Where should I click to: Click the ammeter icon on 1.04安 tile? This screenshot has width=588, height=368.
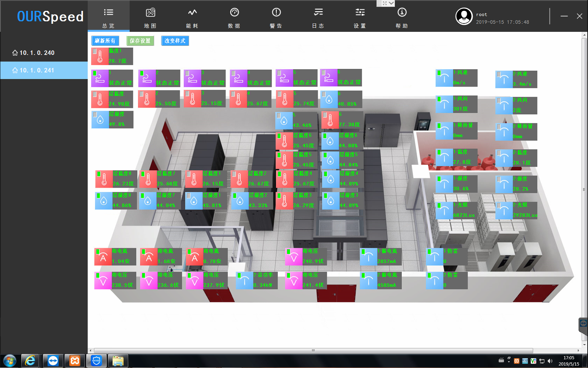pos(103,258)
